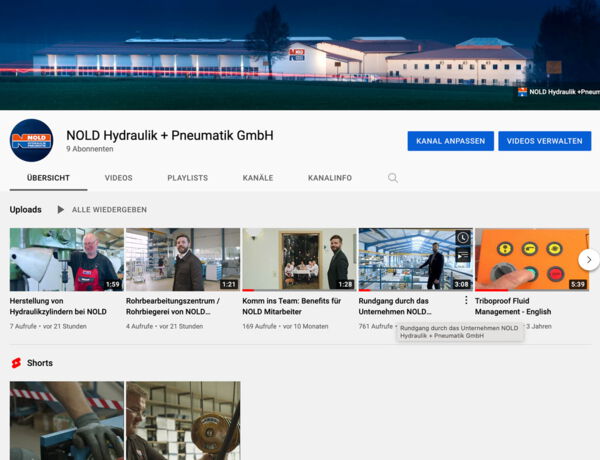Click Alle wiedergeben link
Viewport: 600px width, 460px height.
pyautogui.click(x=109, y=210)
